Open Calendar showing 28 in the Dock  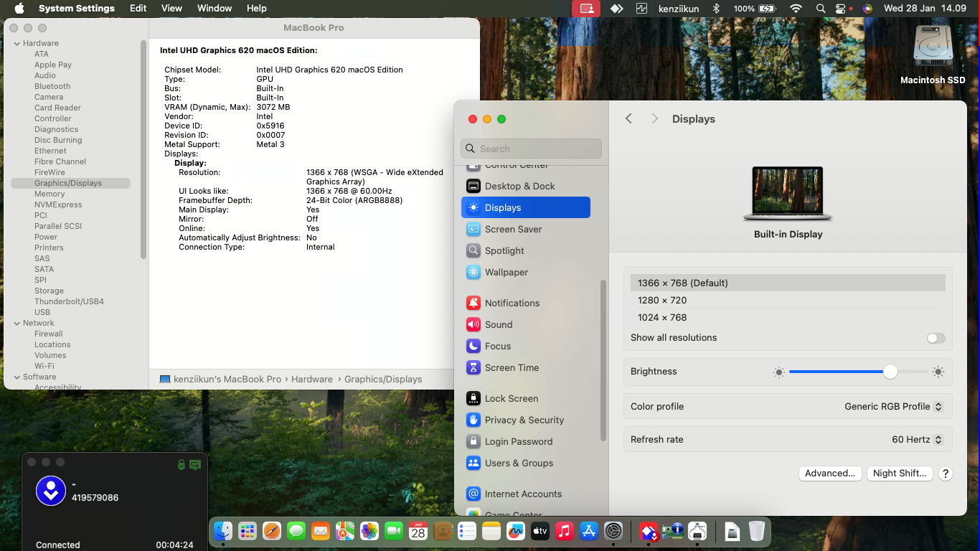(418, 532)
